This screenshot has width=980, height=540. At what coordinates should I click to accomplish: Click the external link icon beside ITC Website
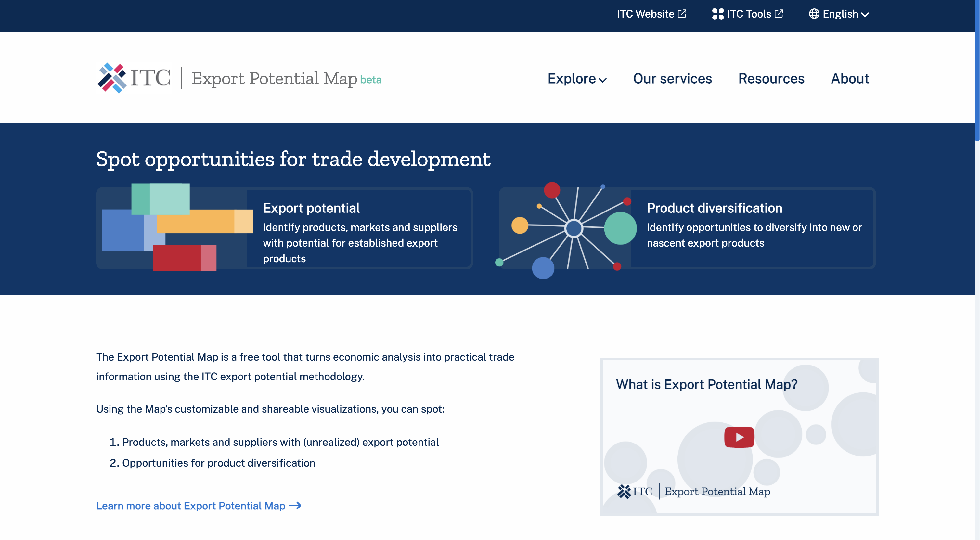click(682, 14)
